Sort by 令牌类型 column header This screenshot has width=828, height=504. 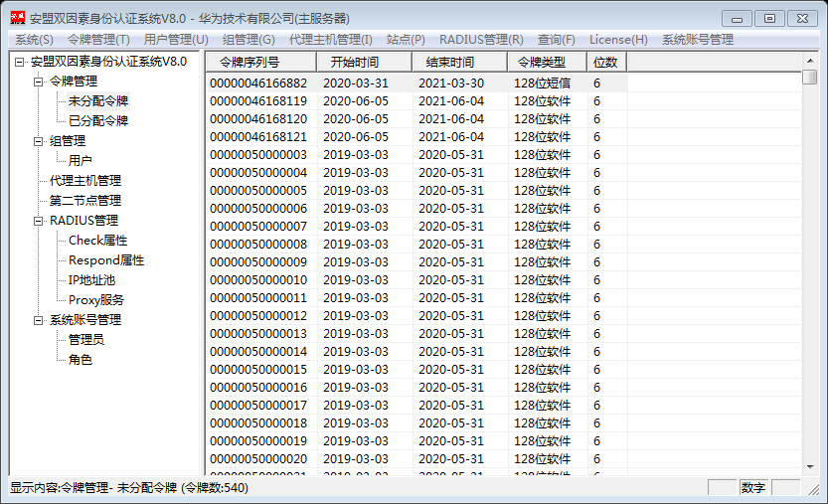(548, 63)
